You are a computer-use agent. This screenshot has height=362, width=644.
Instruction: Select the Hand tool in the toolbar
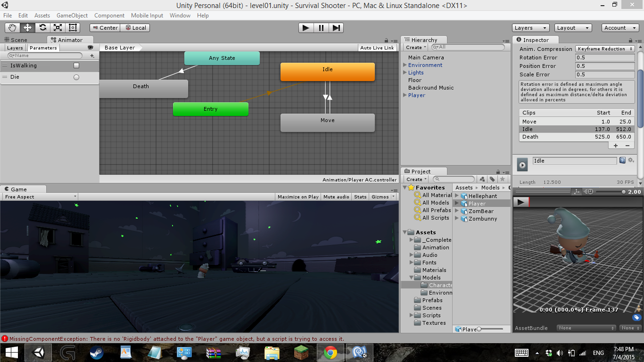coord(13,28)
